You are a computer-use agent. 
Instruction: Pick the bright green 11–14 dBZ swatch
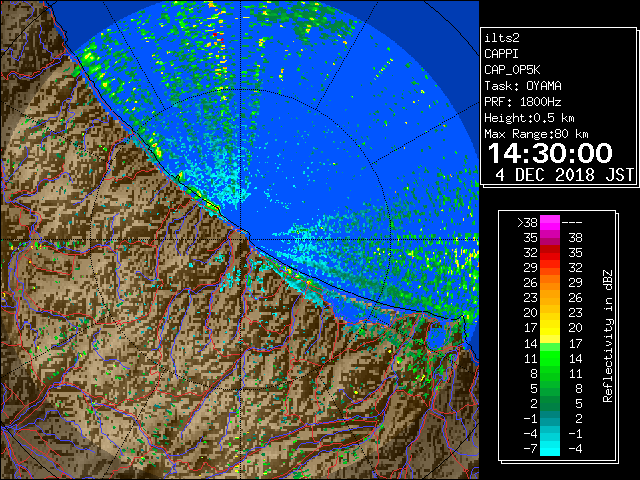(550, 358)
